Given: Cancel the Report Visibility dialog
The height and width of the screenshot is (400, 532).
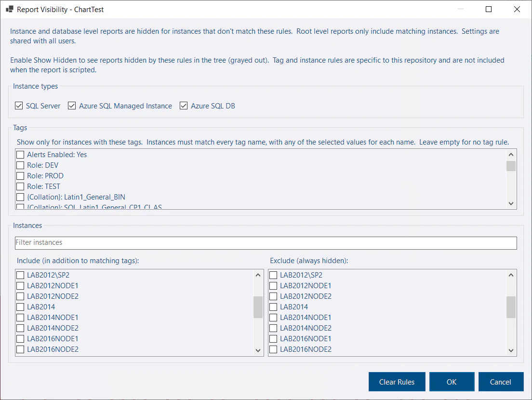Looking at the screenshot, I should (501, 382).
